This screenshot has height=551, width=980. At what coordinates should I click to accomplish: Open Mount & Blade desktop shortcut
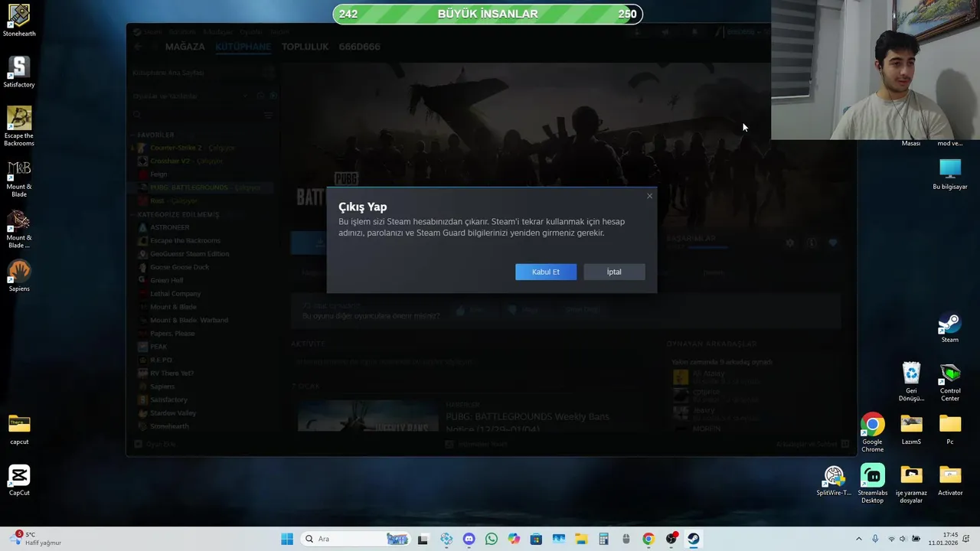coord(19,178)
